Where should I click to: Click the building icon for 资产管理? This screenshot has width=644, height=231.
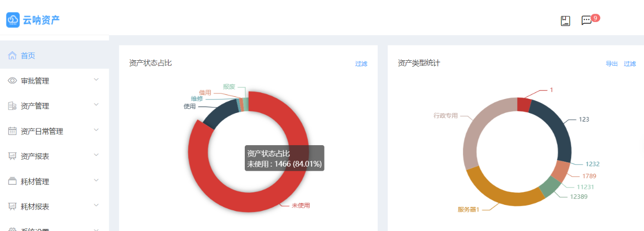[x=13, y=106]
